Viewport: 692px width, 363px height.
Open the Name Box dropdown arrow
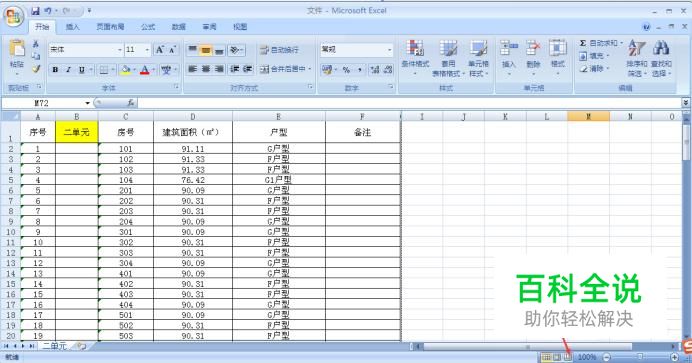click(x=87, y=103)
